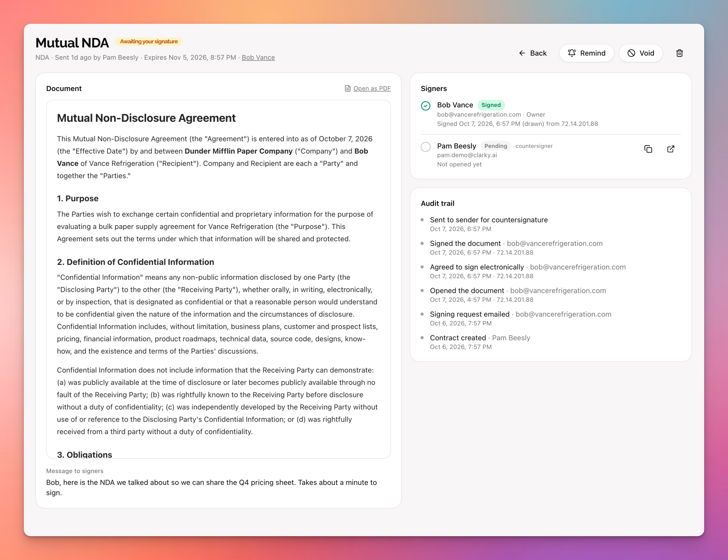Click the Message to signers label
The width and height of the screenshot is (728, 560).
coord(75,471)
